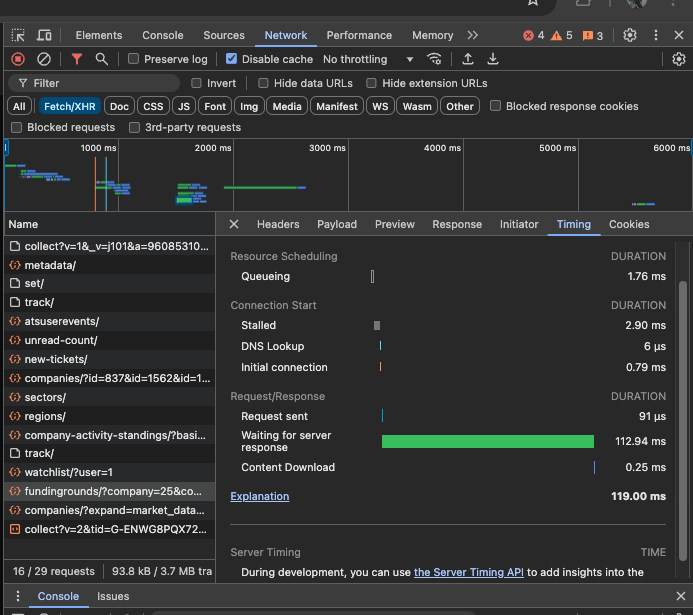Image resolution: width=693 pixels, height=615 pixels.
Task: Open search with the magnifier icon
Action: coord(101,59)
